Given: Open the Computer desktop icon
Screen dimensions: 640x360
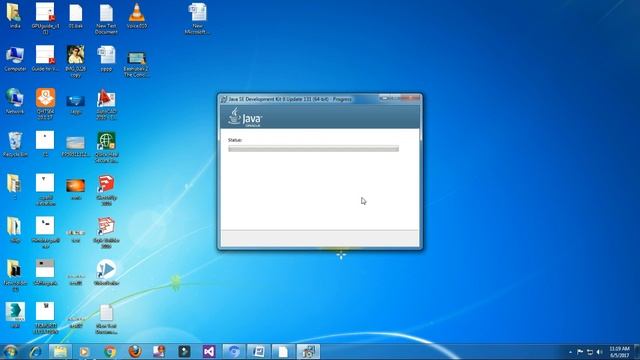Looking at the screenshot, I should (15, 58).
